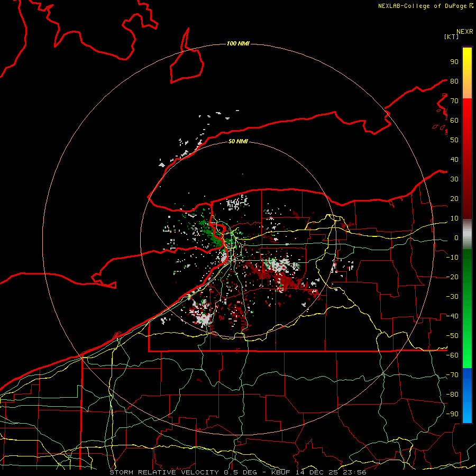Image resolution: width=476 pixels, height=476 pixels.
Task: Click the 0 value on velocity scale
Action: 456,237
